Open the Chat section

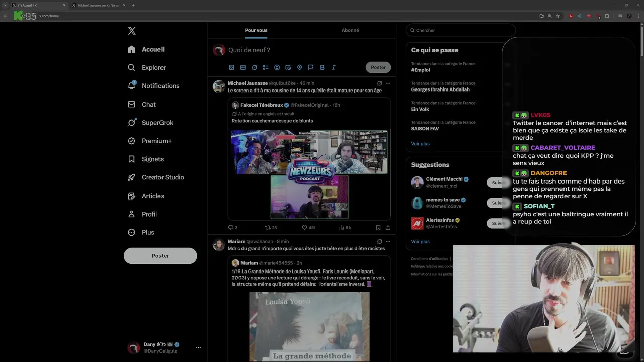[142, 104]
